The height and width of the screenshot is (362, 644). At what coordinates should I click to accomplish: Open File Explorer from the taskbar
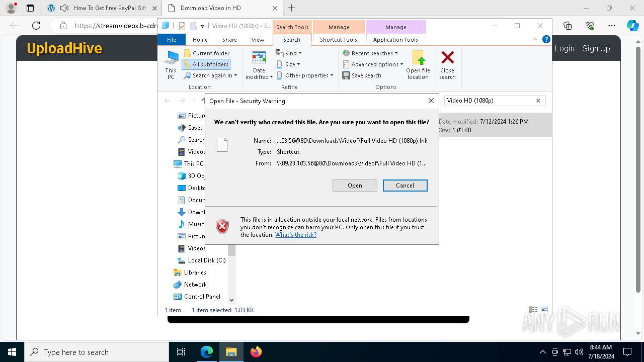pos(231,352)
